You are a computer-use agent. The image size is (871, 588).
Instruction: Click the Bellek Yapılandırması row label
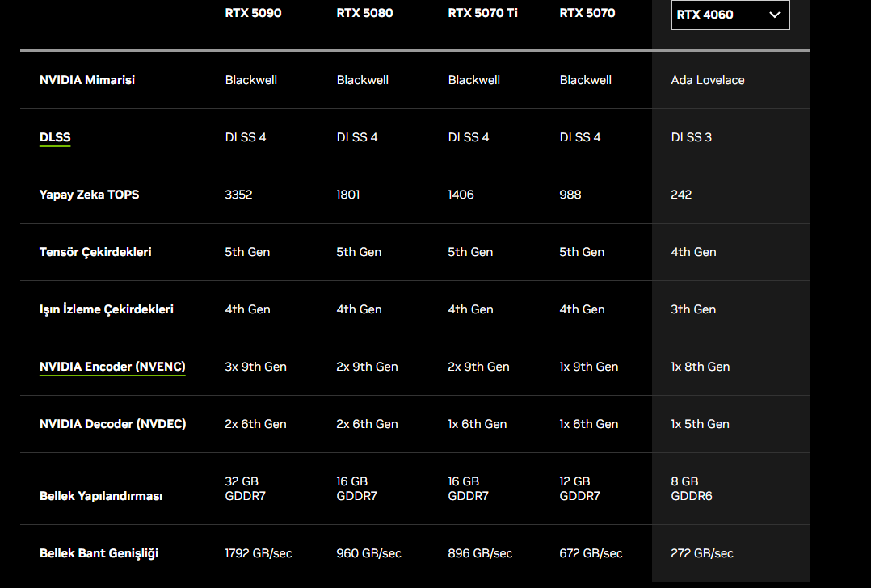click(101, 496)
